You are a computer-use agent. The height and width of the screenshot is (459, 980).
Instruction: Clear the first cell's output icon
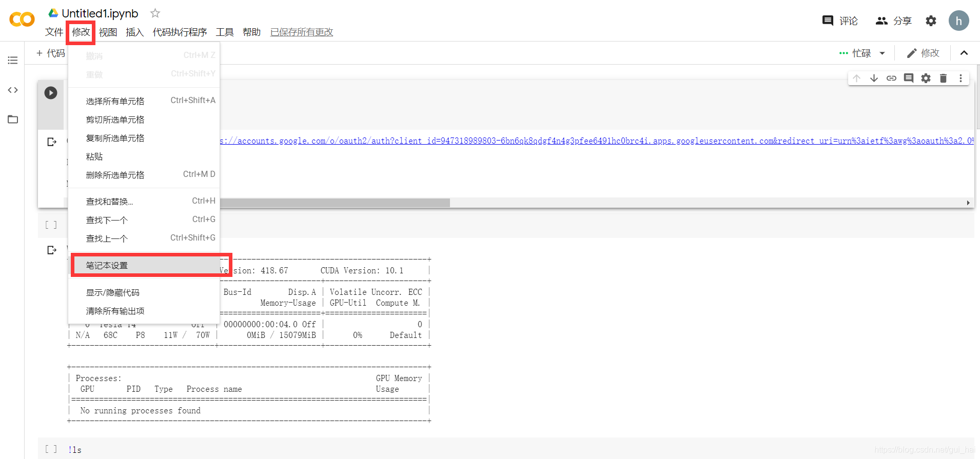52,142
